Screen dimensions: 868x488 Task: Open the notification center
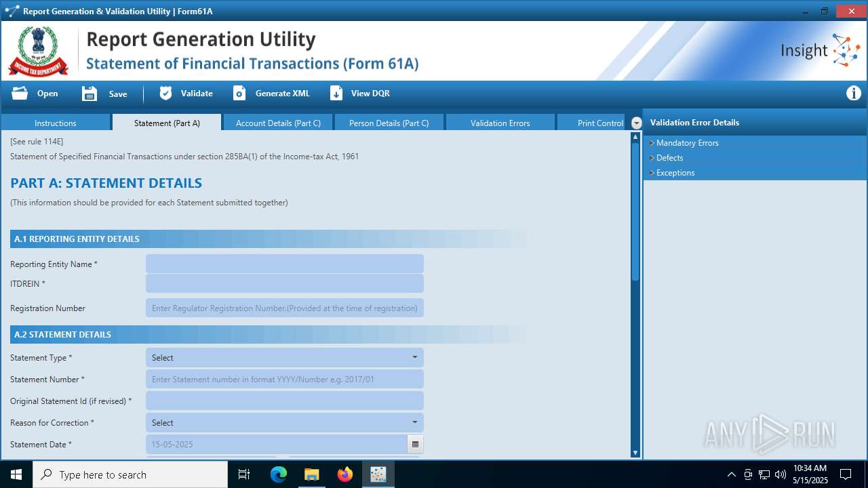pos(846,474)
